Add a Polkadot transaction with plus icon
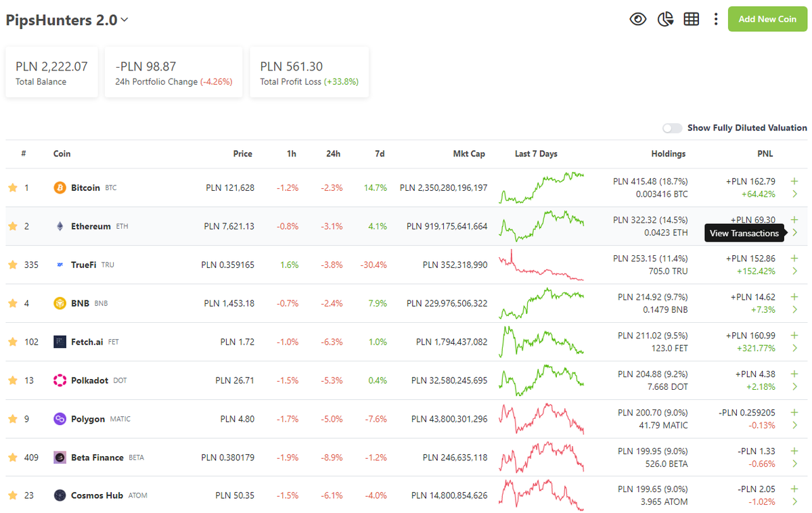The height and width of the screenshot is (513, 812). pos(794,374)
